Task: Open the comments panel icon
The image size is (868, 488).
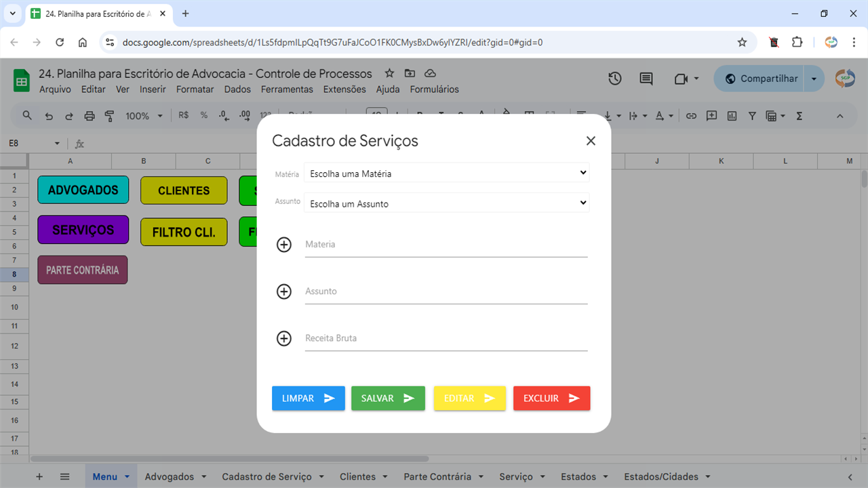Action: [646, 79]
